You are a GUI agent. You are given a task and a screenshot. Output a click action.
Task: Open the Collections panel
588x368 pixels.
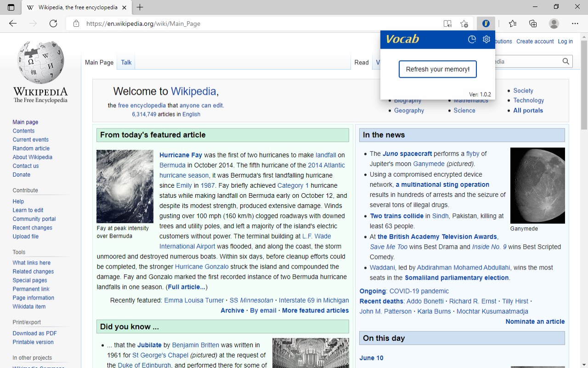point(533,23)
